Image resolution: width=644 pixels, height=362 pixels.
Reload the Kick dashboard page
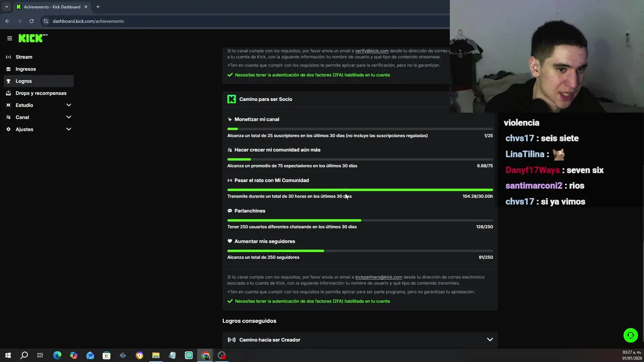(x=31, y=21)
